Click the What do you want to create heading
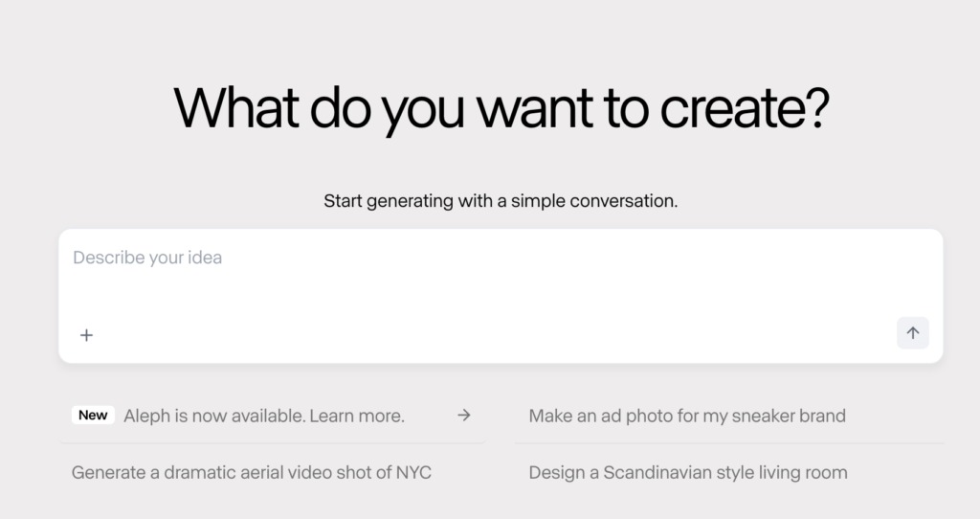 pyautogui.click(x=501, y=109)
